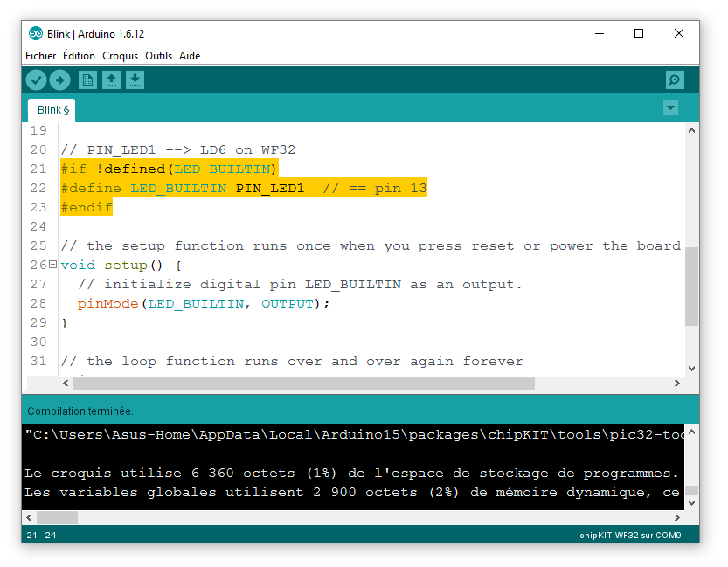Image resolution: width=728 pixels, height=567 pixels.
Task: Open the Édition menu
Action: 79,56
